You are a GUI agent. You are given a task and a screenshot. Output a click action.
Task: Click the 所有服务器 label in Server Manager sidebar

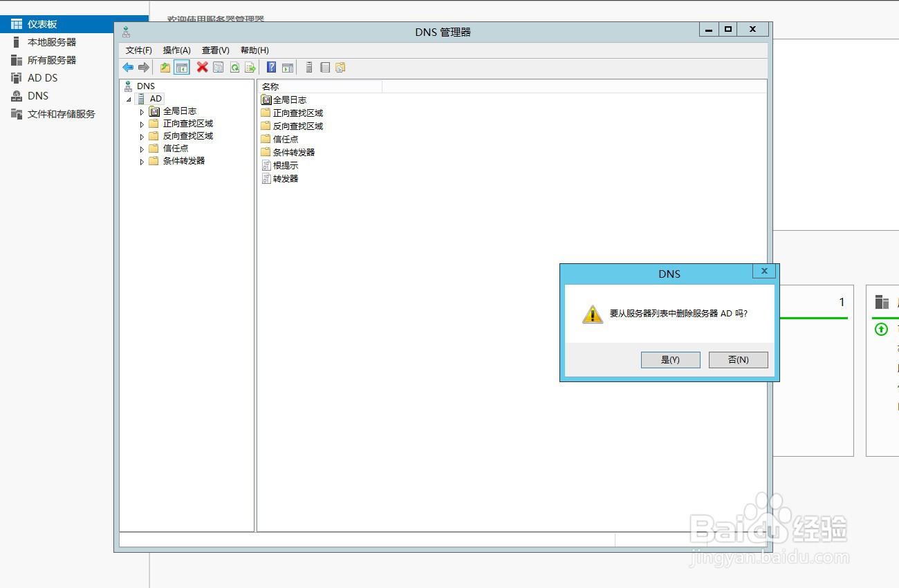click(x=52, y=60)
